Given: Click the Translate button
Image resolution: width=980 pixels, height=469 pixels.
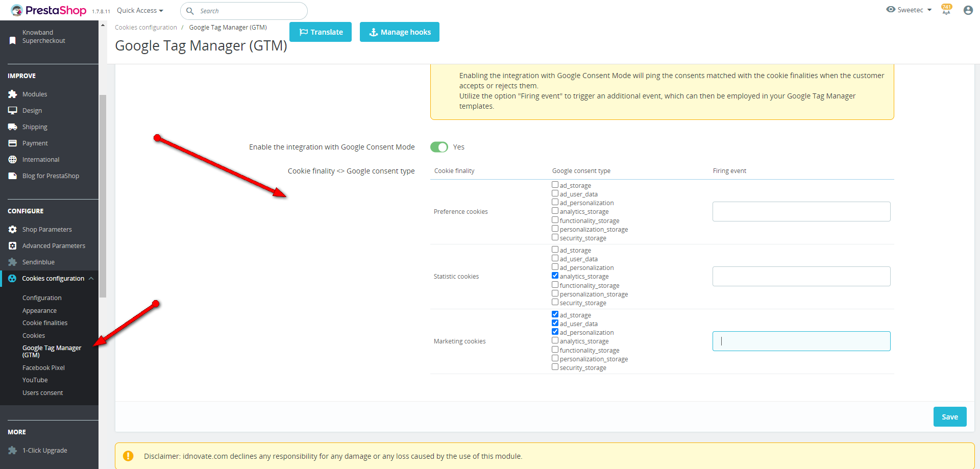Looking at the screenshot, I should pos(321,32).
